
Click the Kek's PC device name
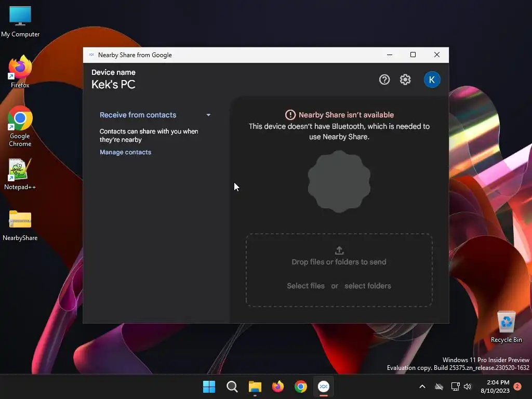click(113, 85)
